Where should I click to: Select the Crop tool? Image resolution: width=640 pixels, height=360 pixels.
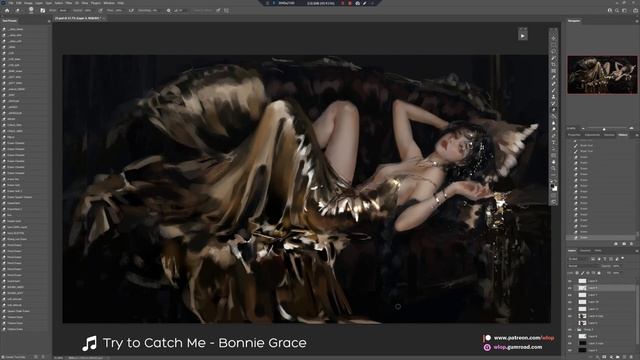tap(554, 64)
